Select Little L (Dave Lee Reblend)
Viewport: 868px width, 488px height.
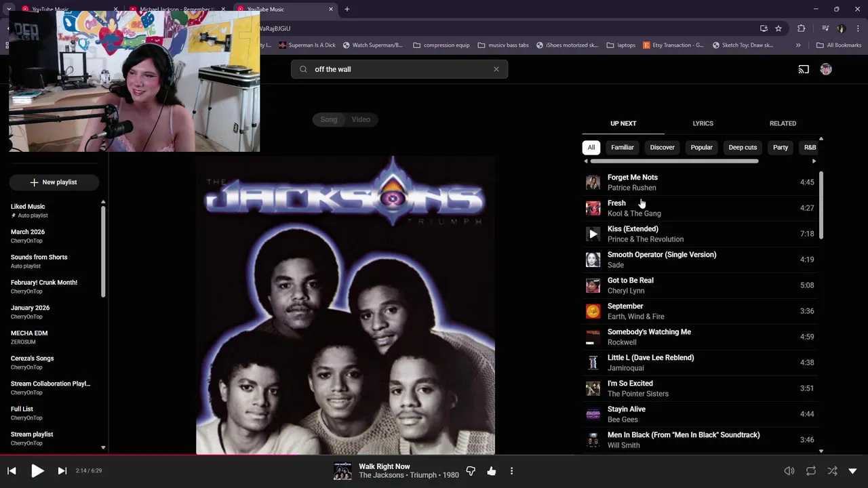(x=700, y=363)
